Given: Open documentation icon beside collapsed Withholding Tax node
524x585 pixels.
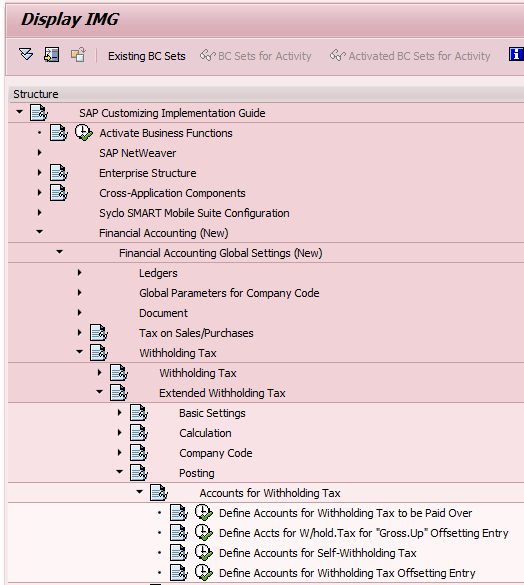Looking at the screenshot, I should 119,373.
